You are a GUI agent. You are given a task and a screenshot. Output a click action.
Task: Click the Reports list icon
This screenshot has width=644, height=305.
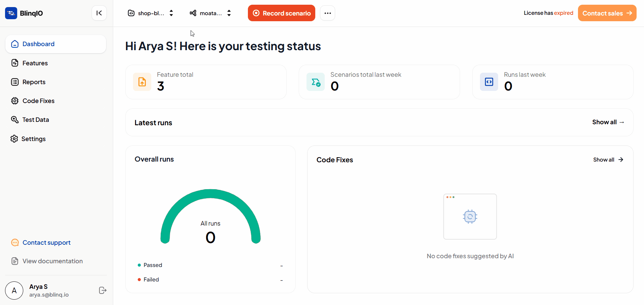[x=15, y=82]
